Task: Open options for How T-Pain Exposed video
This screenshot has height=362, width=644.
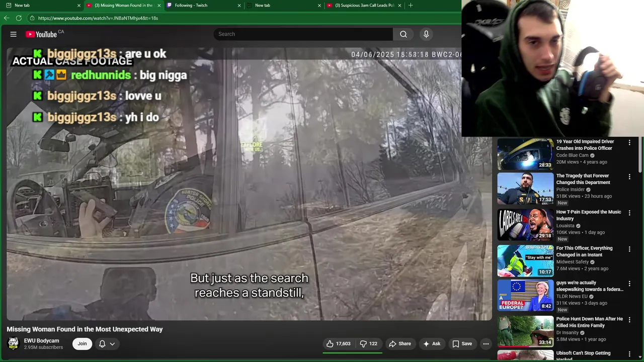Action: [629, 213]
